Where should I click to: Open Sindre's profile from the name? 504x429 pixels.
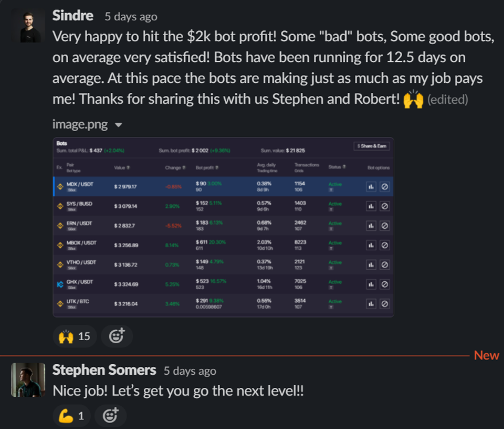74,15
